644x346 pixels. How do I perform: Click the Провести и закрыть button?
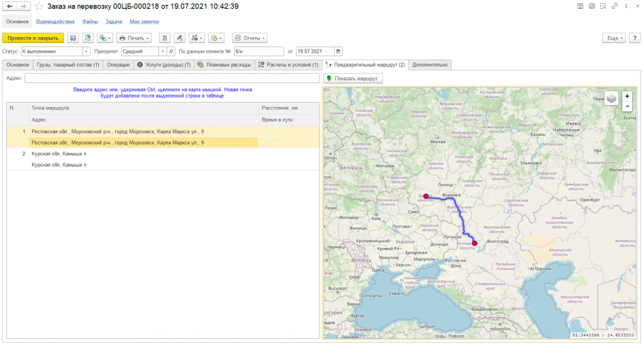[x=33, y=38]
